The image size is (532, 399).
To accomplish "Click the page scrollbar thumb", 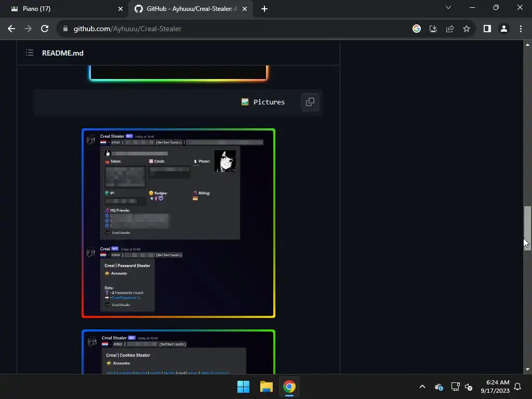I will pyautogui.click(x=527, y=228).
